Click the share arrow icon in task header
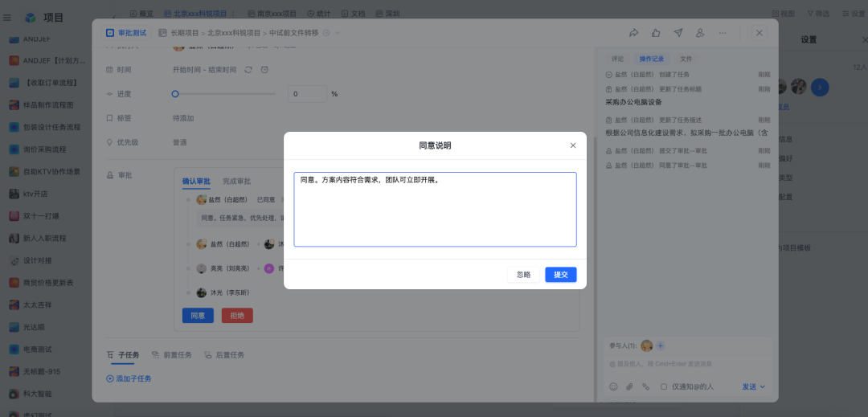Viewport: 868px width, 417px height. [634, 33]
